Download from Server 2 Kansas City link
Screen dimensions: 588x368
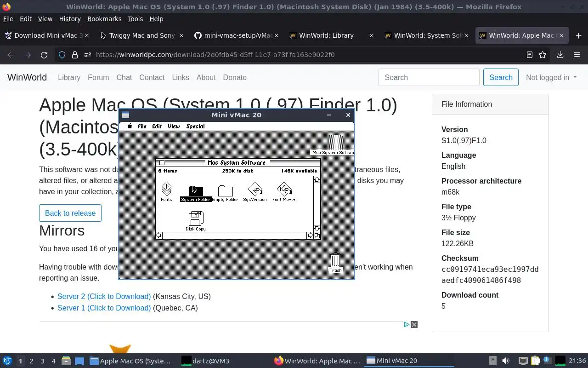(x=104, y=297)
